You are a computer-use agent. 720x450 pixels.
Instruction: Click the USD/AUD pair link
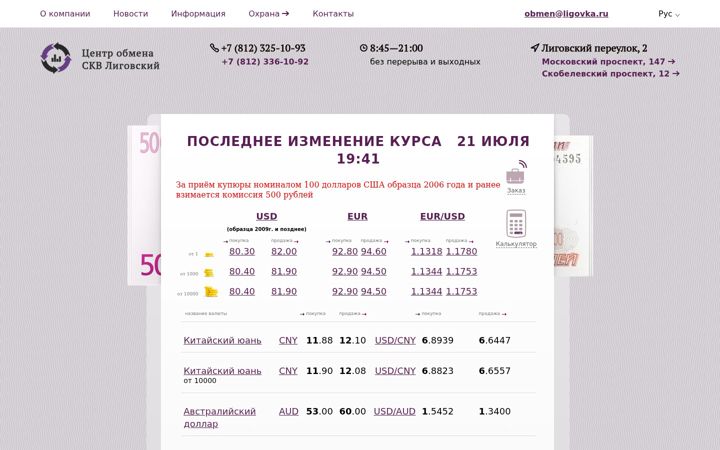tap(394, 411)
